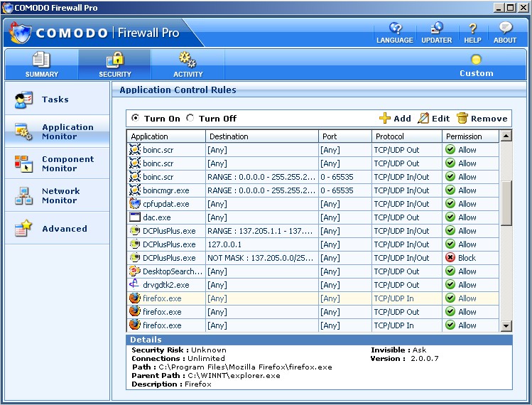Open the Help question mark icon
The height and width of the screenshot is (405, 532).
(x=472, y=28)
